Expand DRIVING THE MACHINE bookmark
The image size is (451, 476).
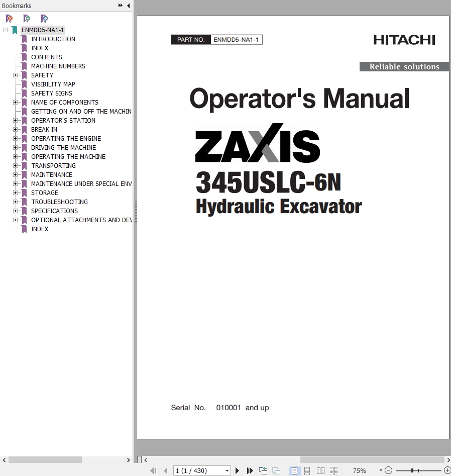coord(15,148)
